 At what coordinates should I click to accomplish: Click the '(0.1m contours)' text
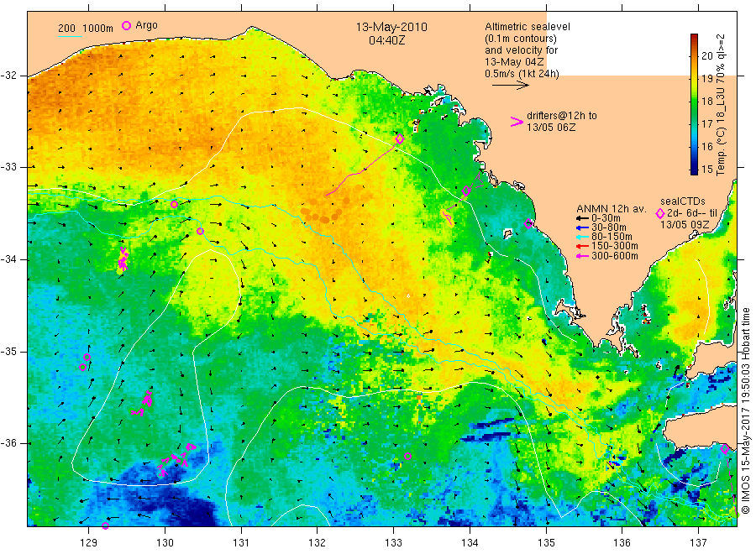pyautogui.click(x=521, y=39)
